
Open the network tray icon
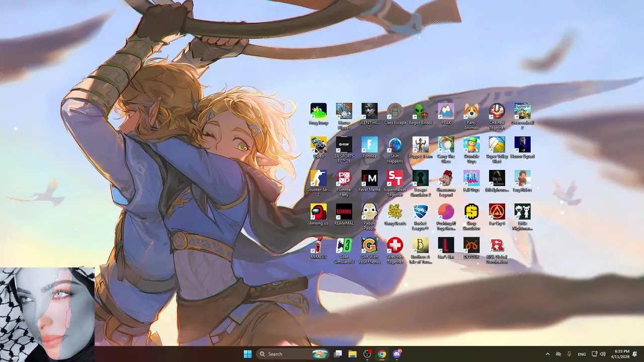tap(594, 354)
